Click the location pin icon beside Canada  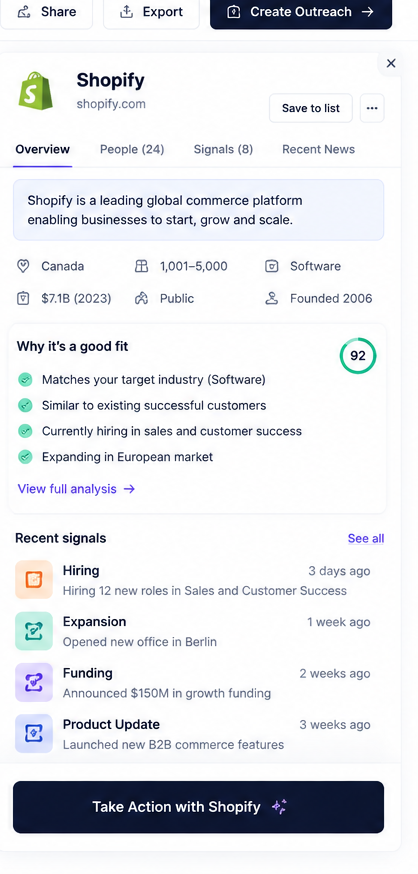tap(23, 266)
